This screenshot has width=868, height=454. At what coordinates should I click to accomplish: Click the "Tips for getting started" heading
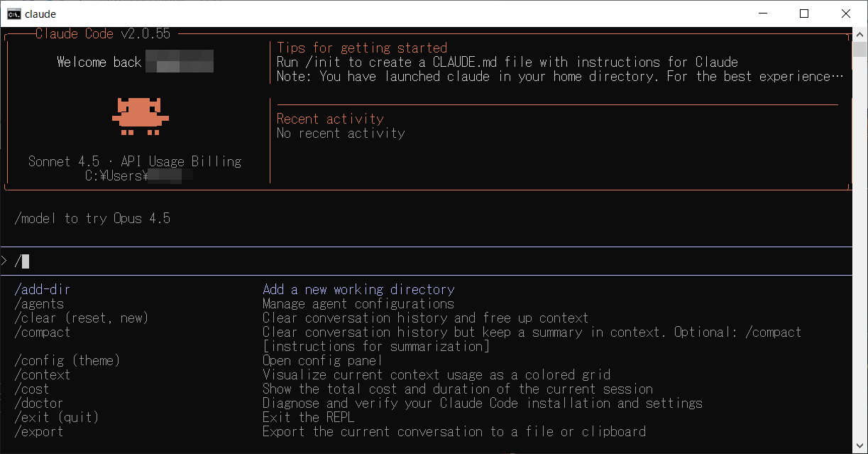click(362, 48)
